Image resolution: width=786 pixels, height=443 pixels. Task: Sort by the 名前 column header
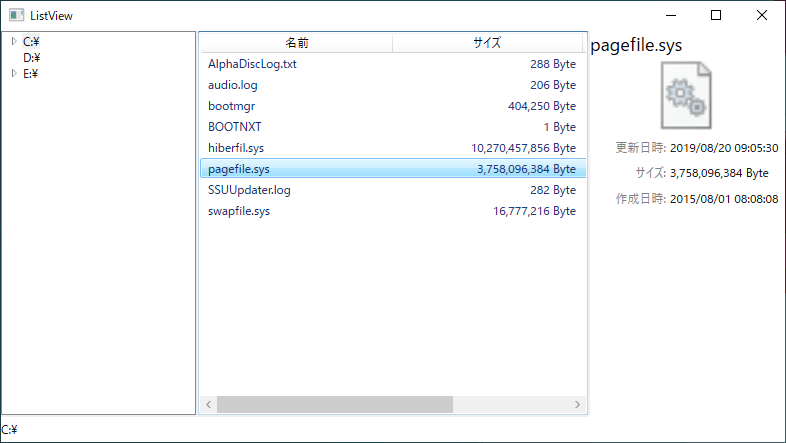(297, 43)
